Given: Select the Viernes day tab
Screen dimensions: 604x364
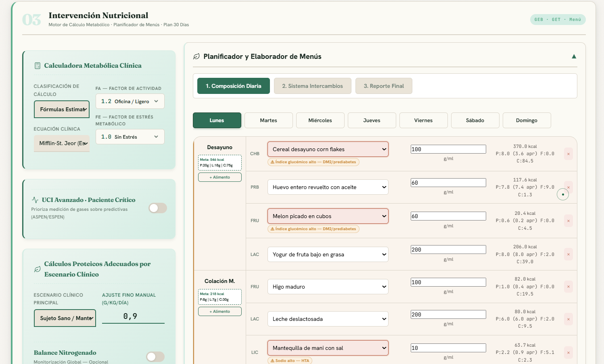Looking at the screenshot, I should tap(424, 120).
